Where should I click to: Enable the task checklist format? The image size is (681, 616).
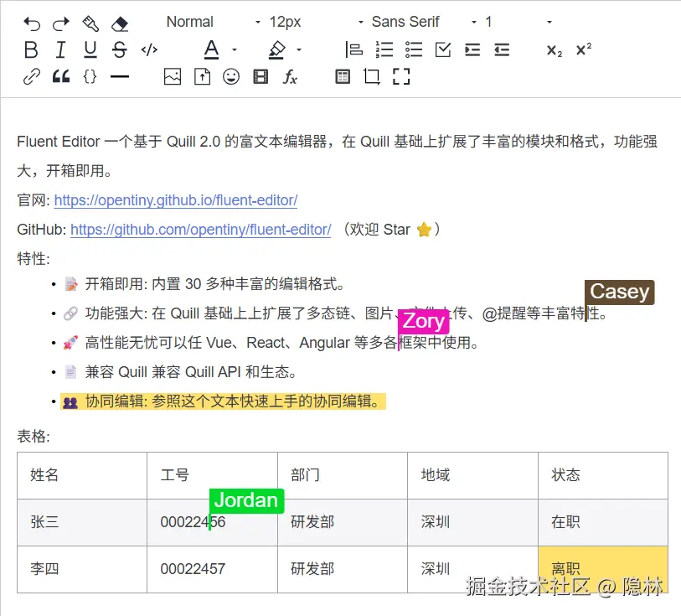(442, 49)
